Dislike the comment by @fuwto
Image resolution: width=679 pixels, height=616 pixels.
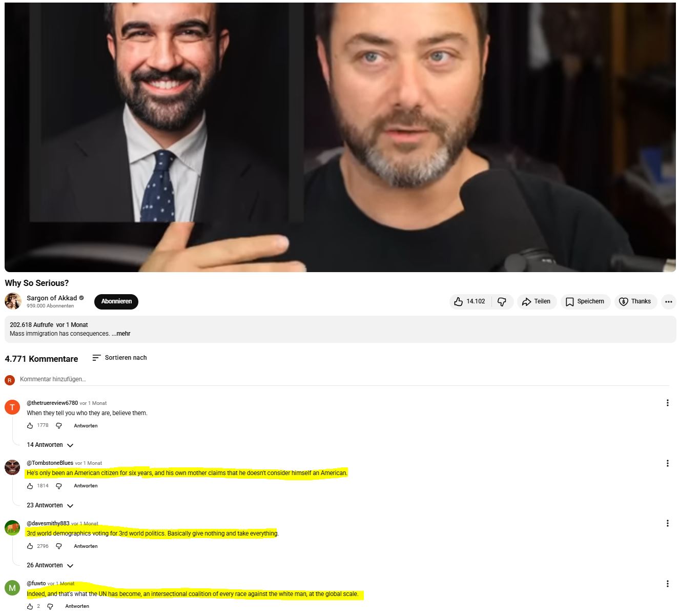click(50, 606)
